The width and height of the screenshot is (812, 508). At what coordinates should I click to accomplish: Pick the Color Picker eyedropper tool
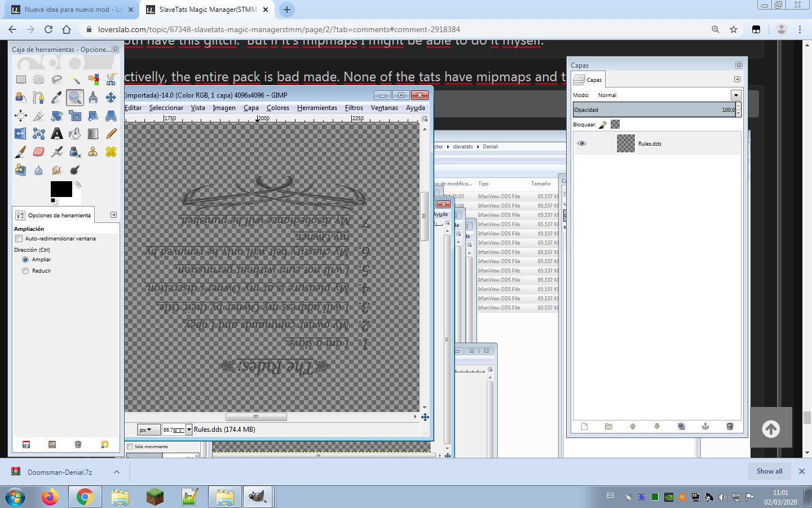(x=57, y=98)
